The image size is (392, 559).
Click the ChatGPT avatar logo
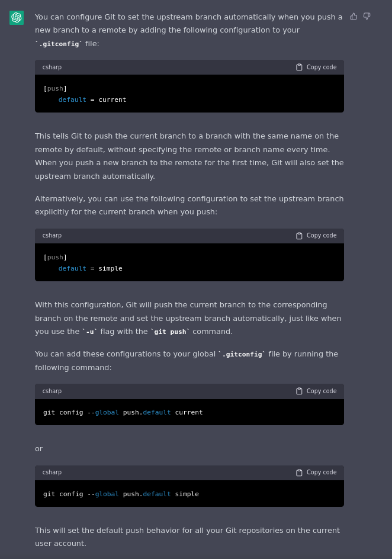tap(17, 18)
